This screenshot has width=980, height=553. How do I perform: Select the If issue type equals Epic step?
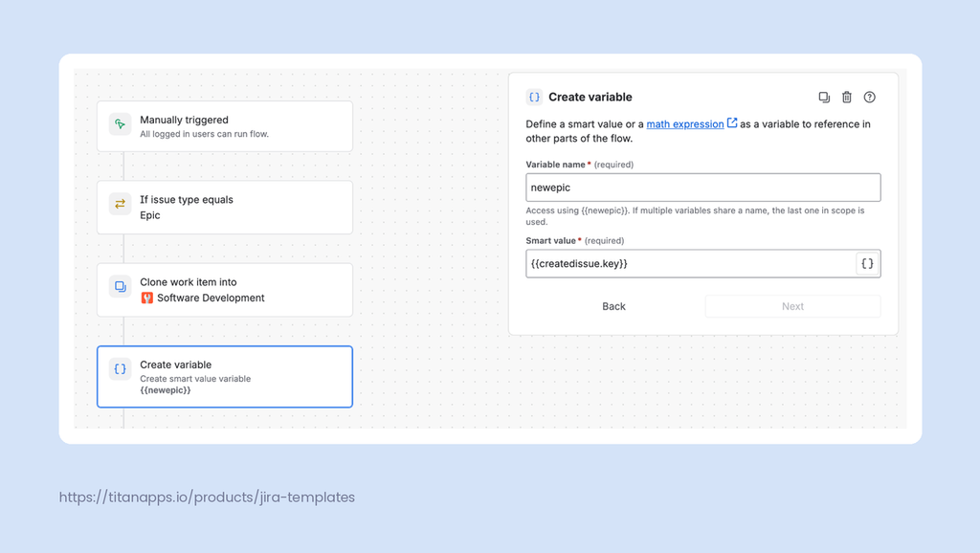225,208
